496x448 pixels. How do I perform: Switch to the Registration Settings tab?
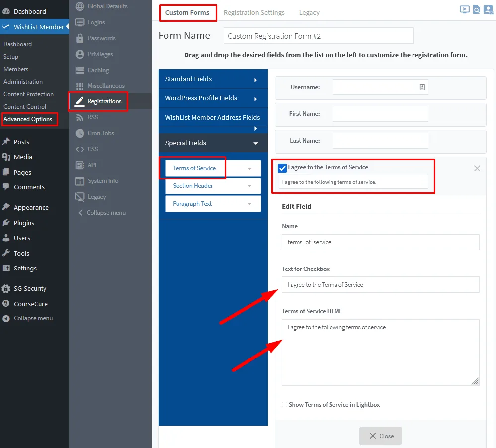click(254, 13)
